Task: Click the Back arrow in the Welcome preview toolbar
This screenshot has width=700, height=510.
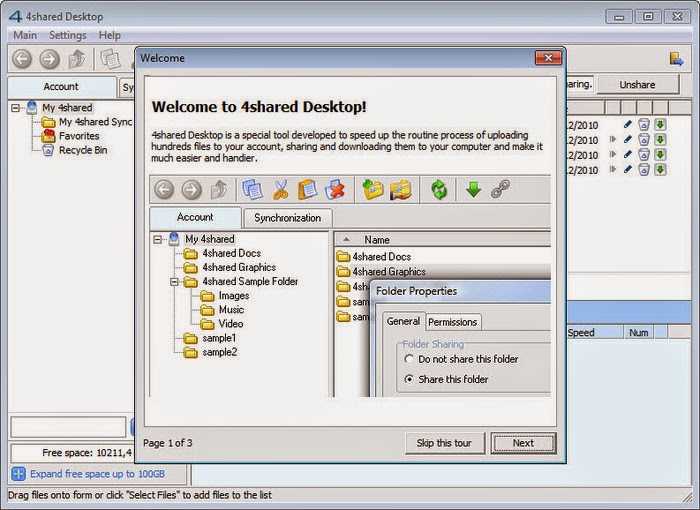Action: 164,189
